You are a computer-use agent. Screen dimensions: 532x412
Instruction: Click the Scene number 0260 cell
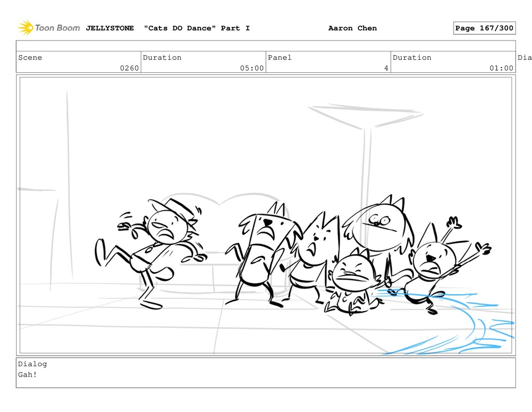pos(78,62)
